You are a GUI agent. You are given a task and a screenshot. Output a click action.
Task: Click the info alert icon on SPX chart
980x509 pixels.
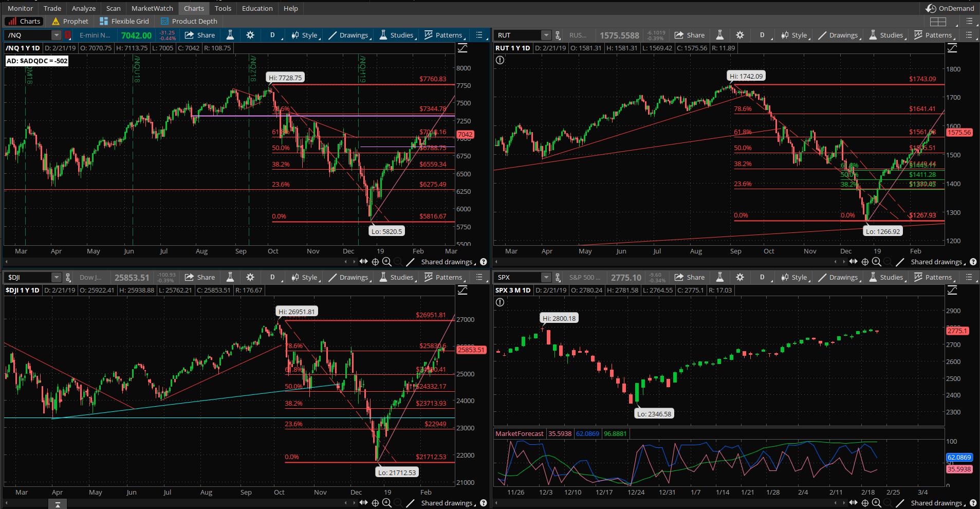point(500,302)
